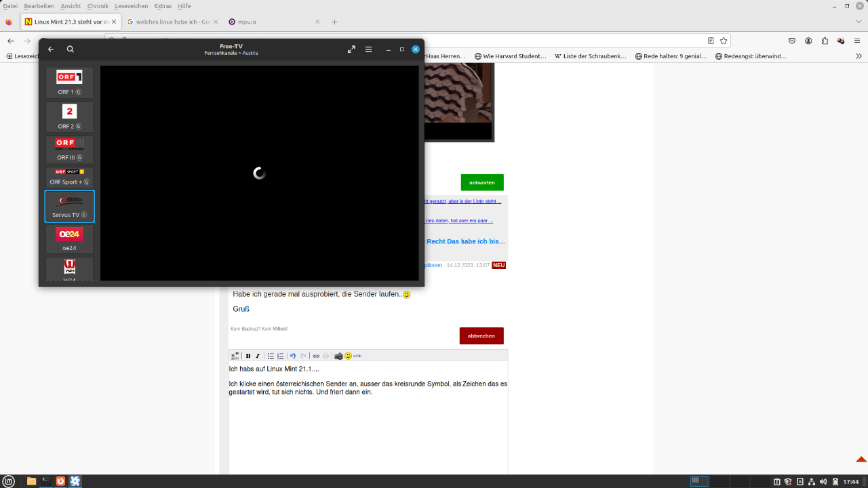Image resolution: width=868 pixels, height=488 pixels.
Task: Close the Linux Mint 21.3 tab
Action: click(114, 22)
